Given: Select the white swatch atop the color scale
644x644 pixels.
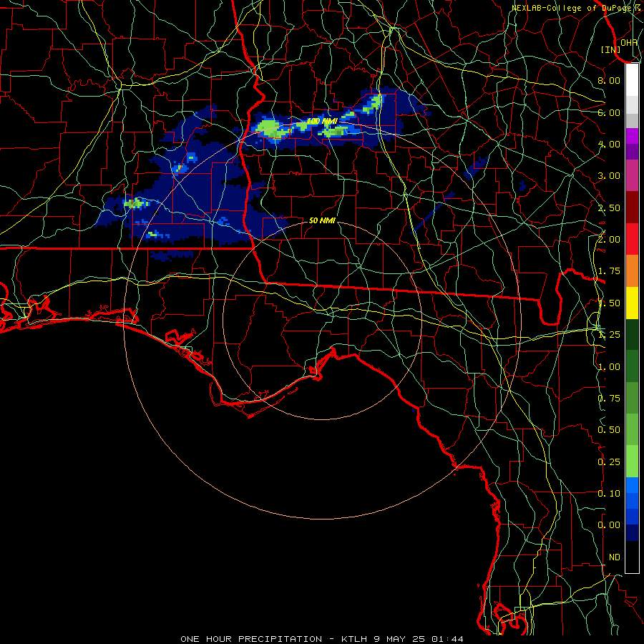Looking at the screenshot, I should pos(632,80).
